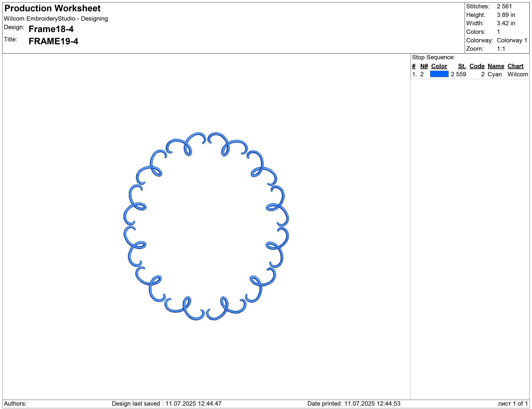
Task: Click the Stitches value 2 561
Action: click(504, 7)
